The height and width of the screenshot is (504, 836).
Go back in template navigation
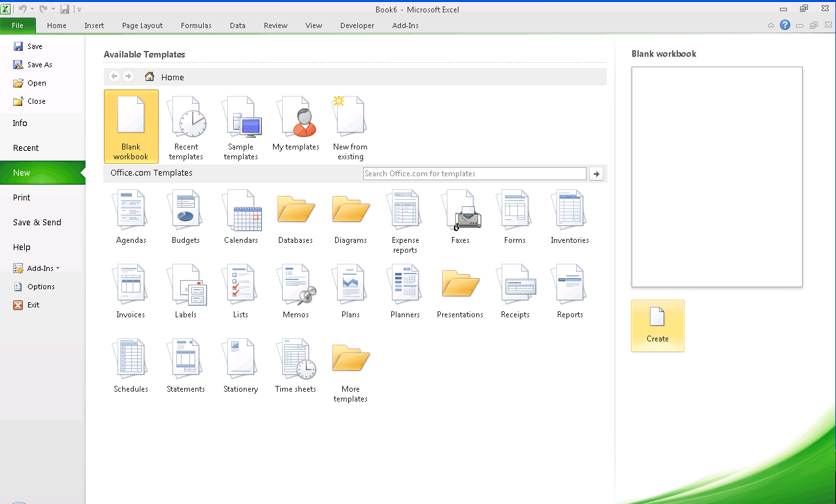coord(114,76)
